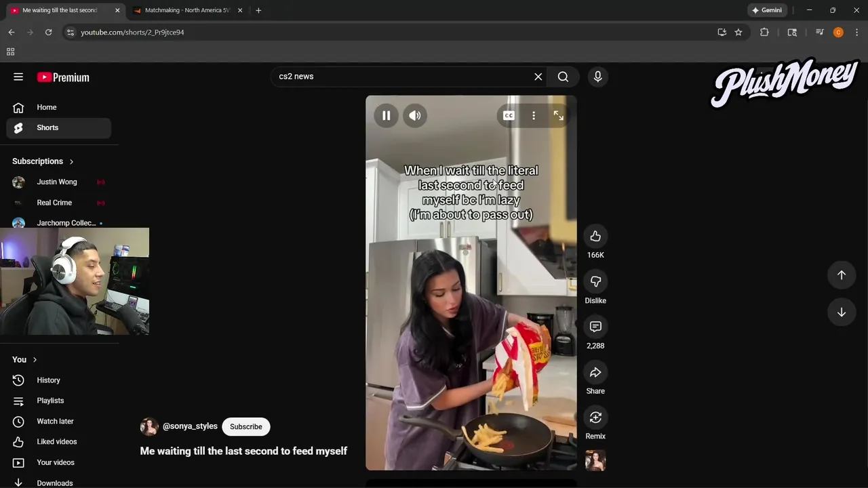Image resolution: width=868 pixels, height=488 pixels.
Task: Subscribe to @sonya_styles
Action: [246, 426]
